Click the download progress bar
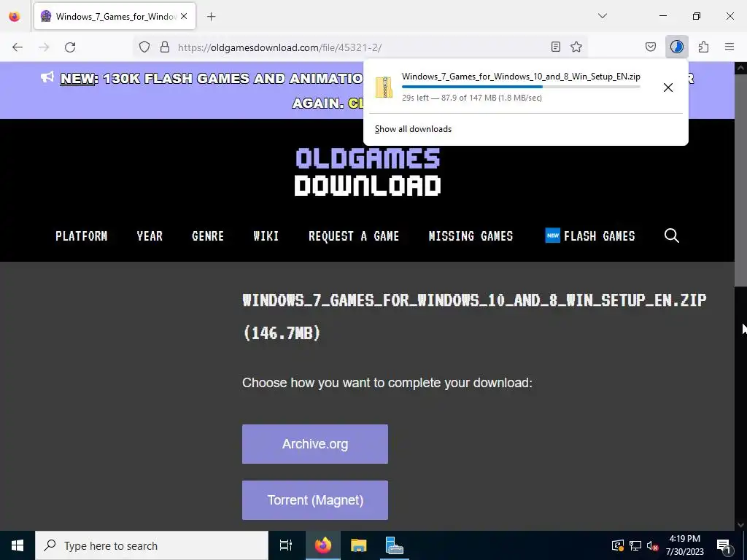 [521, 87]
